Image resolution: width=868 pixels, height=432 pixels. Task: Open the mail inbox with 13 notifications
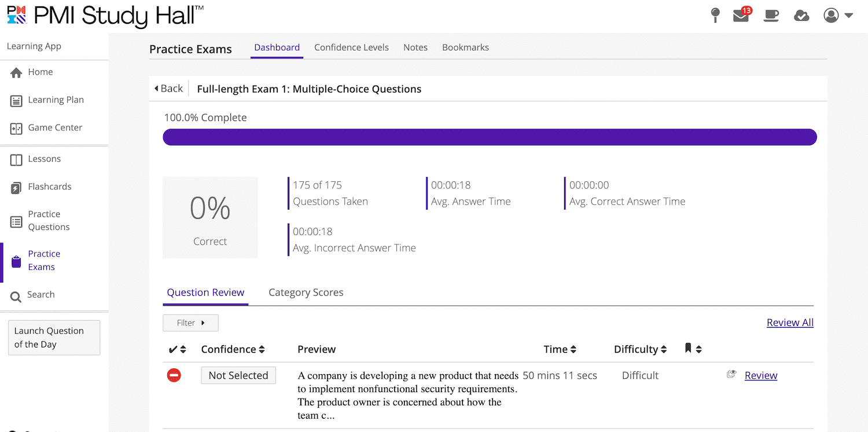[741, 16]
